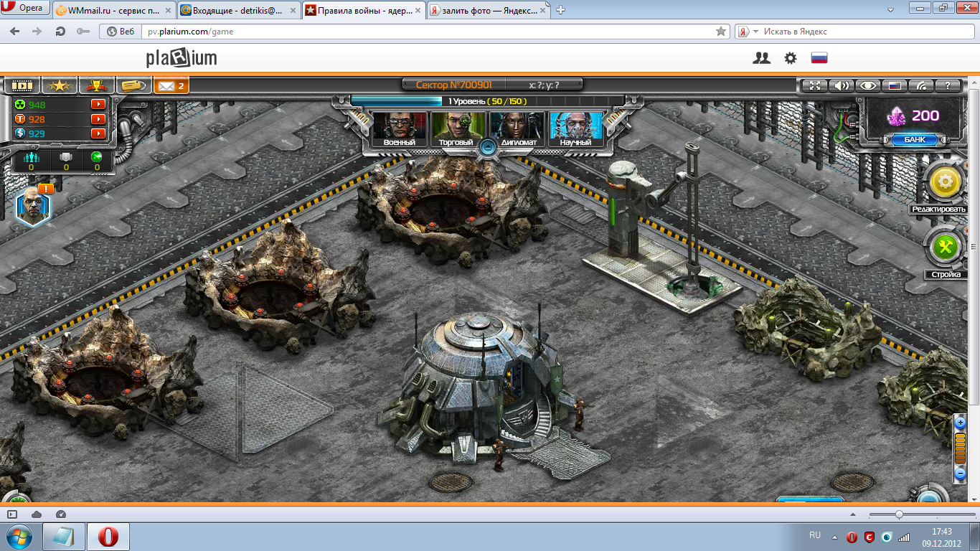Open the three-stars ratings button

pyautogui.click(x=59, y=85)
